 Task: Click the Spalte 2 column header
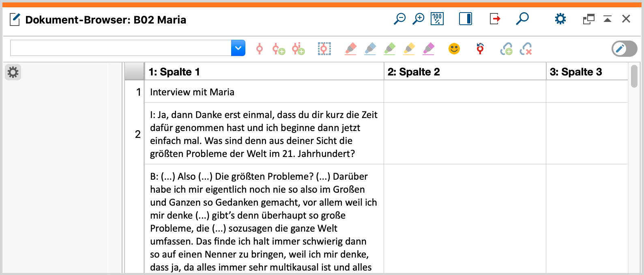[464, 72]
